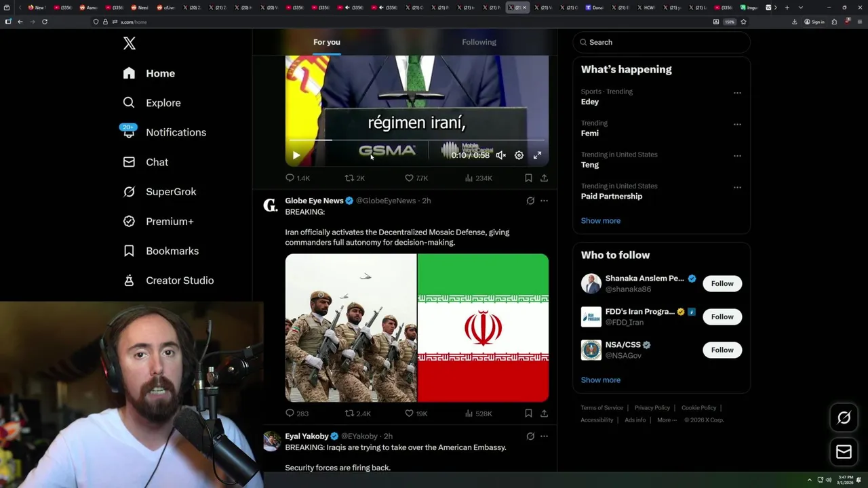Switch to the For you tab

click(327, 42)
